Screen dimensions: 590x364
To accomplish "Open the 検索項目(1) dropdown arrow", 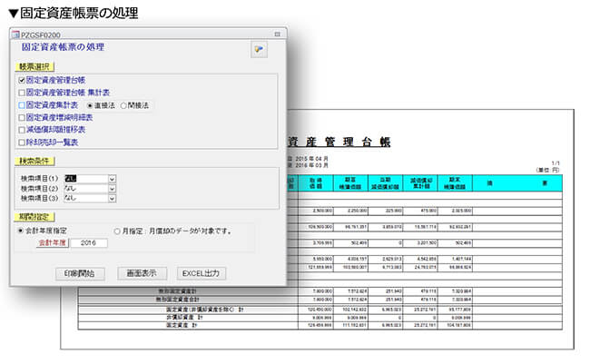I will tap(113, 179).
